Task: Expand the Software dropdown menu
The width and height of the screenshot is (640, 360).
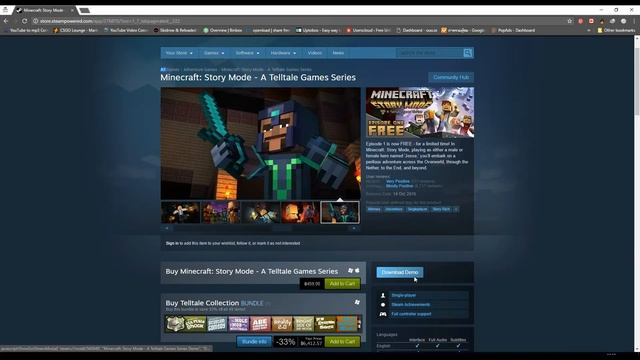Action: click(247, 53)
